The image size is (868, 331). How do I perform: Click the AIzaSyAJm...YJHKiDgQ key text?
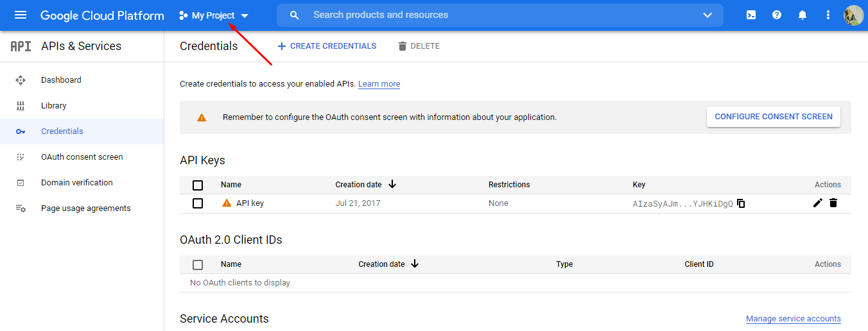pyautogui.click(x=682, y=204)
